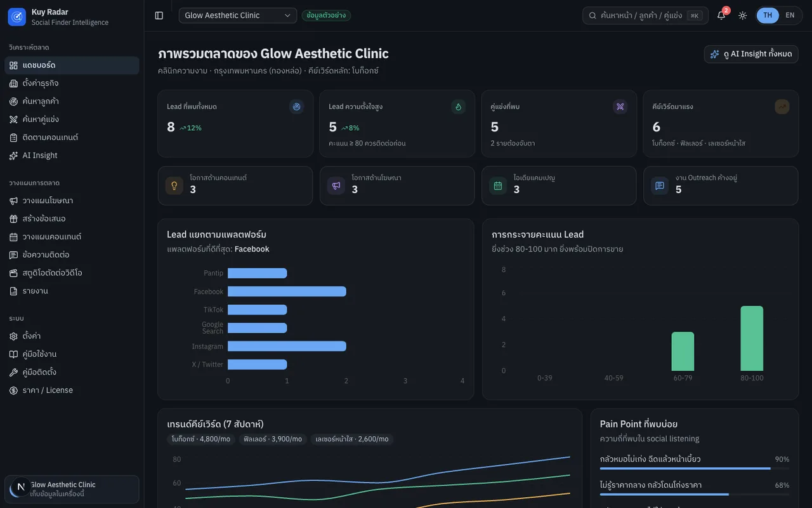Click the ฟิลเลอร์ · 3,900/mo keyword chip
Image resolution: width=812 pixels, height=508 pixels.
273,439
